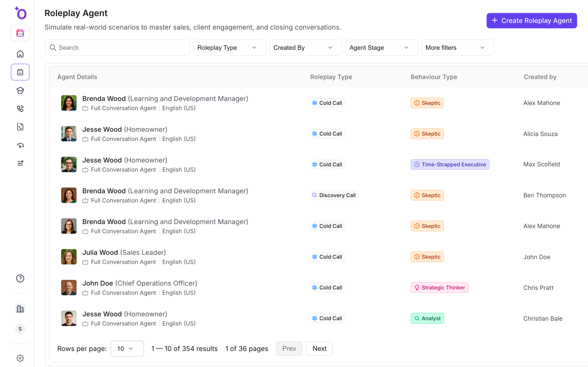Open Julia Wood Sales Leader agent row
The image size is (588, 367).
click(x=124, y=253)
